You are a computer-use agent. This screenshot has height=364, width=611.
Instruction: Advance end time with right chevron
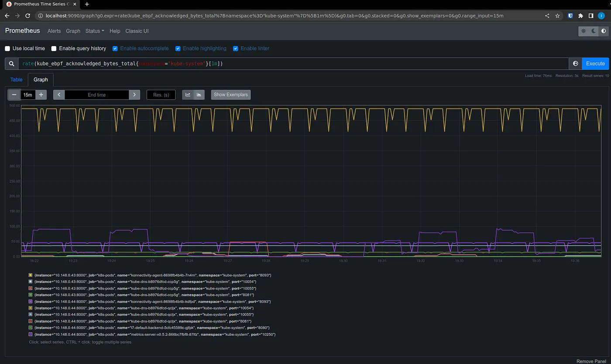[x=134, y=95]
